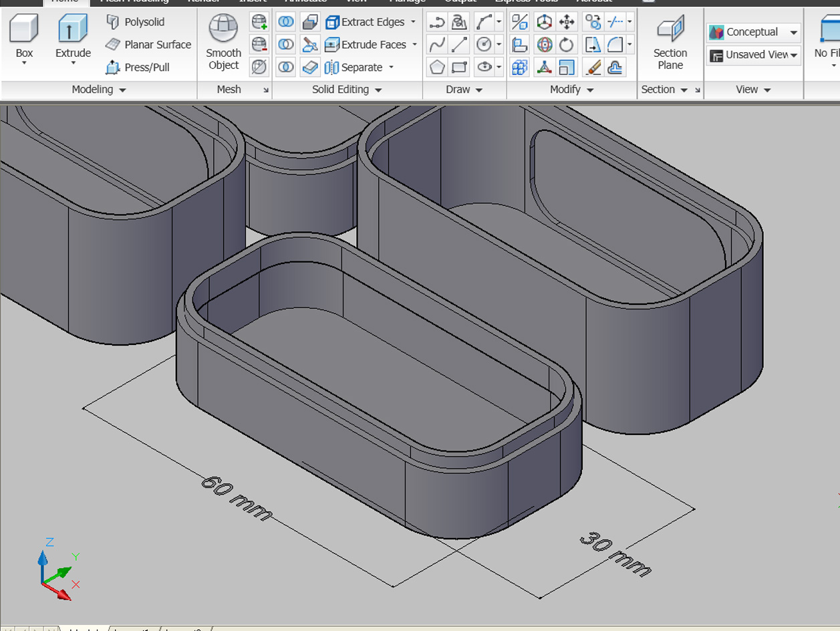Select the Rectangle draw tool

460,67
